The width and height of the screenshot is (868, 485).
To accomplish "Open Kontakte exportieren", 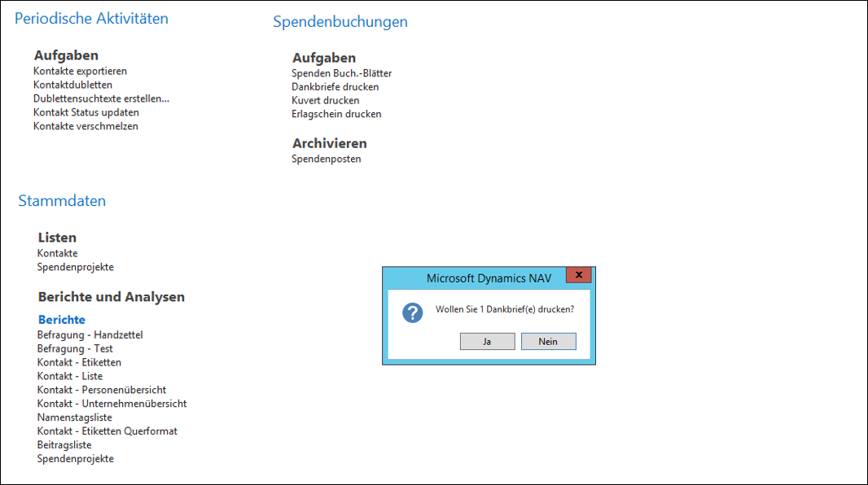I will pyautogui.click(x=79, y=71).
